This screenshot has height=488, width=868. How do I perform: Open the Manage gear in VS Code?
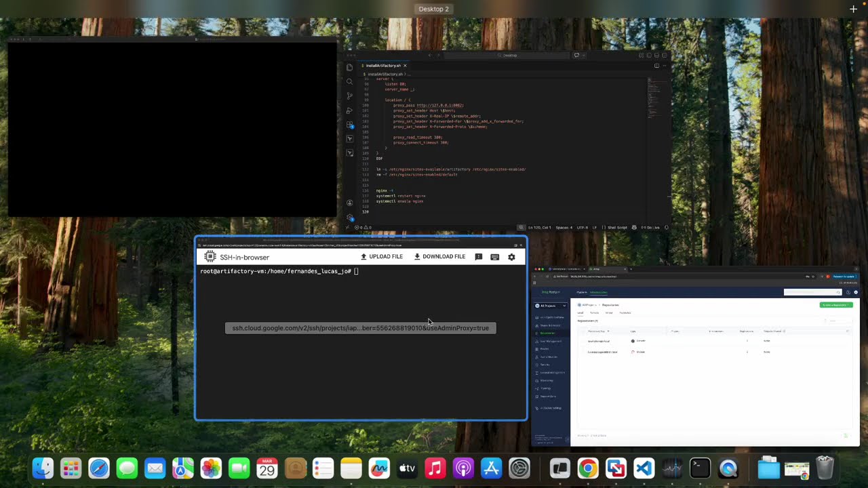point(349,217)
